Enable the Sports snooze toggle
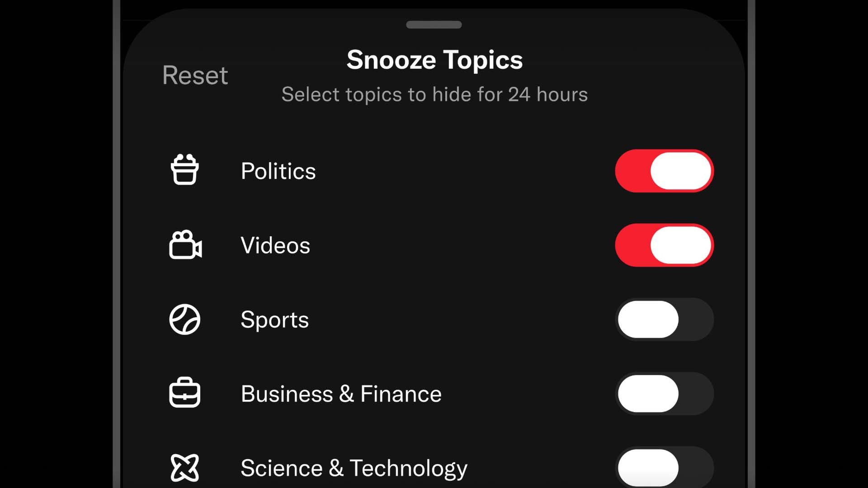868x488 pixels. pyautogui.click(x=664, y=319)
